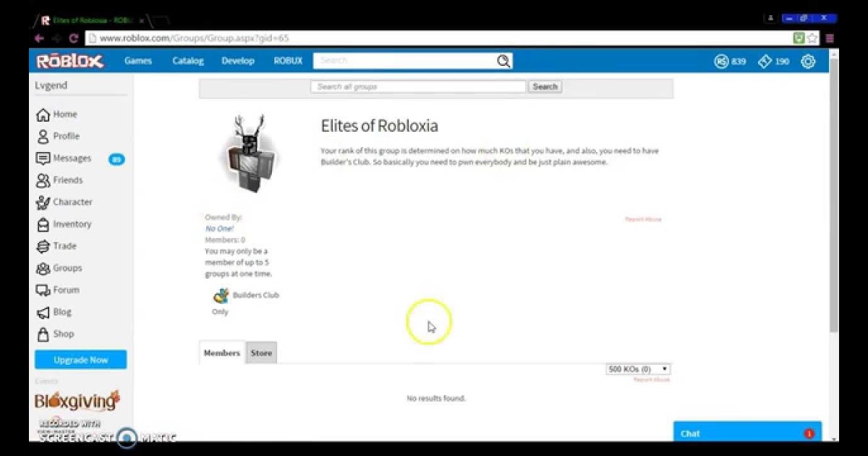Image resolution: width=868 pixels, height=456 pixels.
Task: Click the green extension icon in address bar
Action: coord(799,38)
